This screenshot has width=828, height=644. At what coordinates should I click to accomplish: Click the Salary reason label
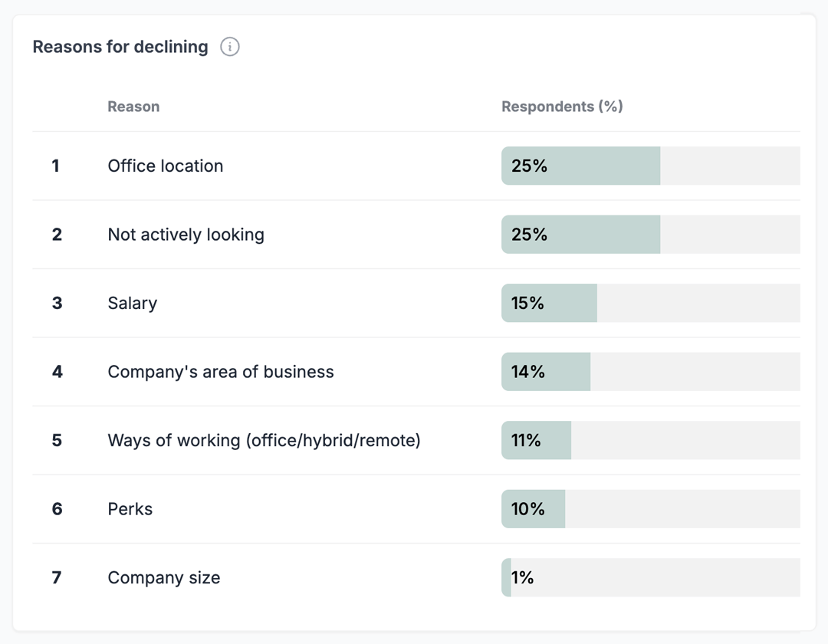(132, 304)
